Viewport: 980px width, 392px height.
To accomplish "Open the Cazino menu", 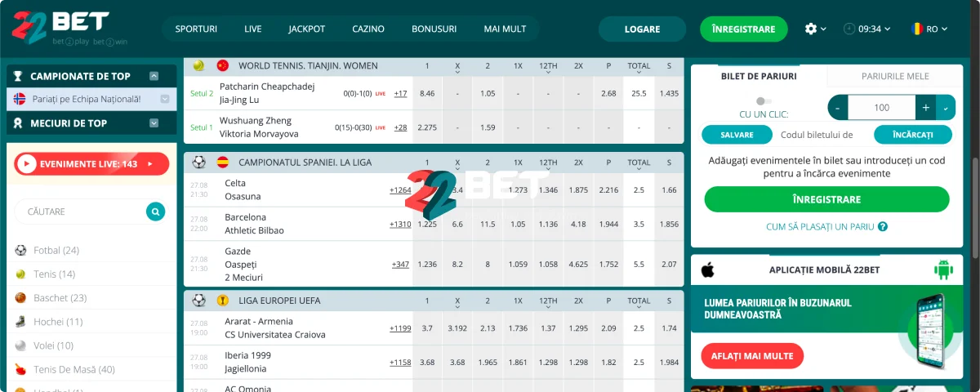I will (368, 29).
